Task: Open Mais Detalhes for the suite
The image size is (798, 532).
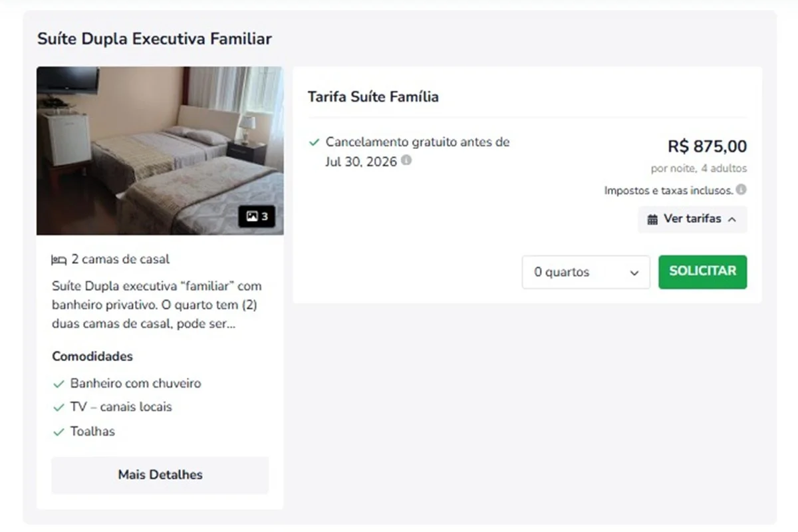Action: click(160, 475)
